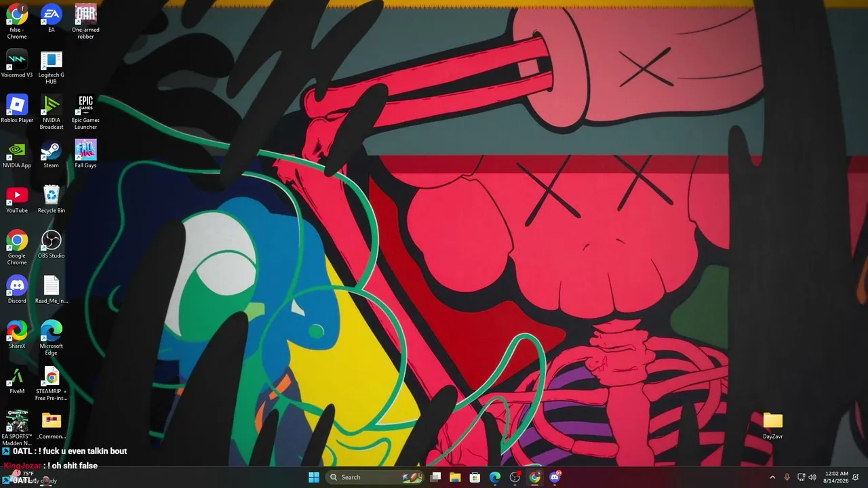This screenshot has height=488, width=868.
Task: Select the STEAMRIP Free Pre-ins shortcut
Action: tap(52, 384)
